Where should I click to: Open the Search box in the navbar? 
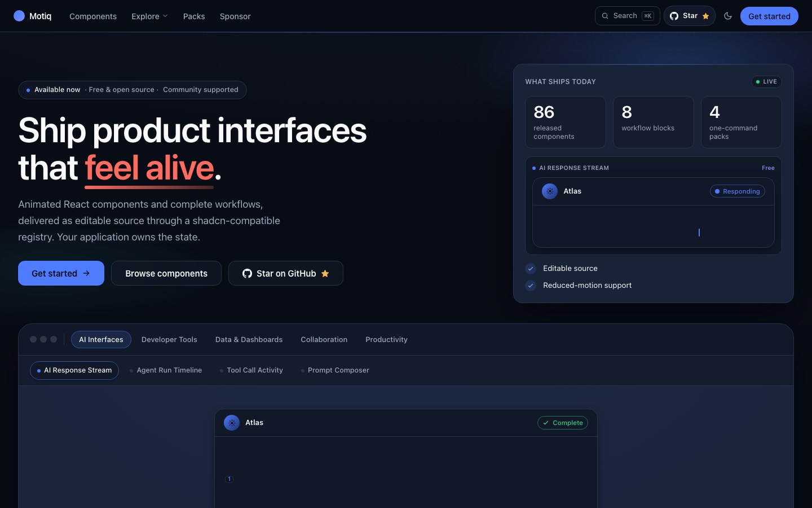pyautogui.click(x=627, y=16)
